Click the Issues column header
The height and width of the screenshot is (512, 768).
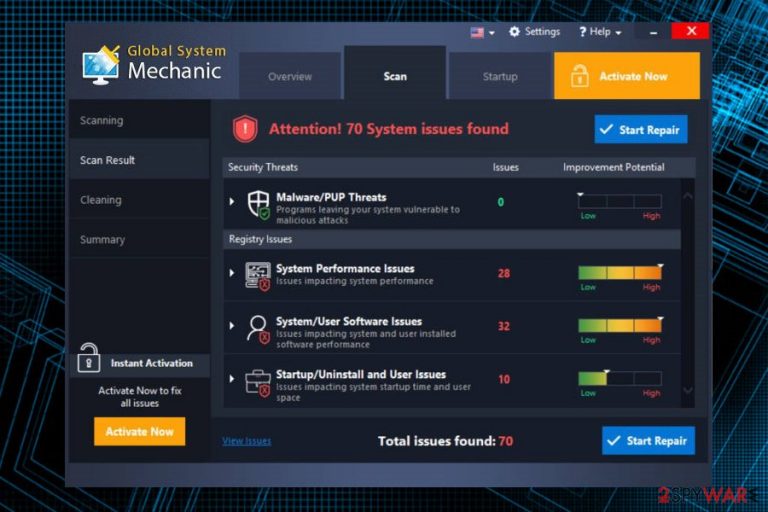coord(505,167)
